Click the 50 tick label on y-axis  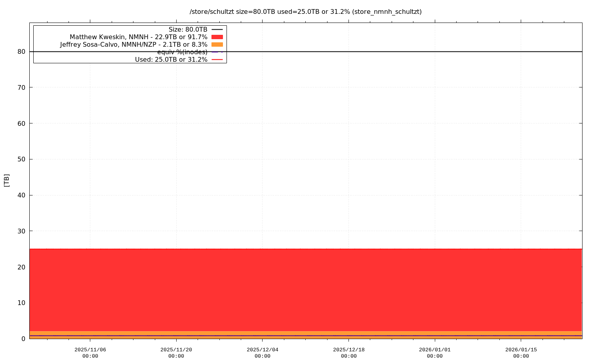tap(21, 159)
